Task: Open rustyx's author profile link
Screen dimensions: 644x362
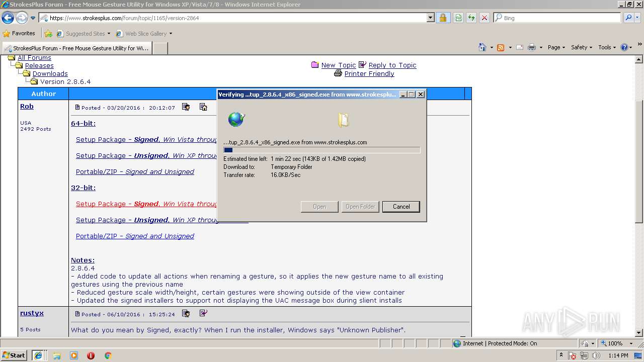Action: tap(32, 313)
